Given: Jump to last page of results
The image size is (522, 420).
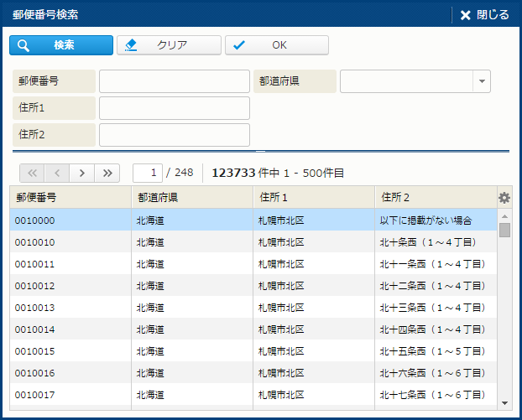Looking at the screenshot, I should tap(107, 173).
